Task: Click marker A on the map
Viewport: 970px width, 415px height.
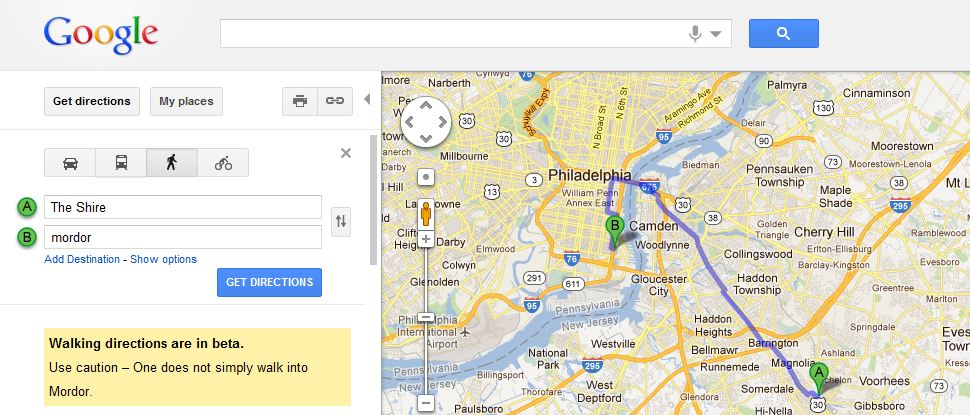Action: point(818,379)
